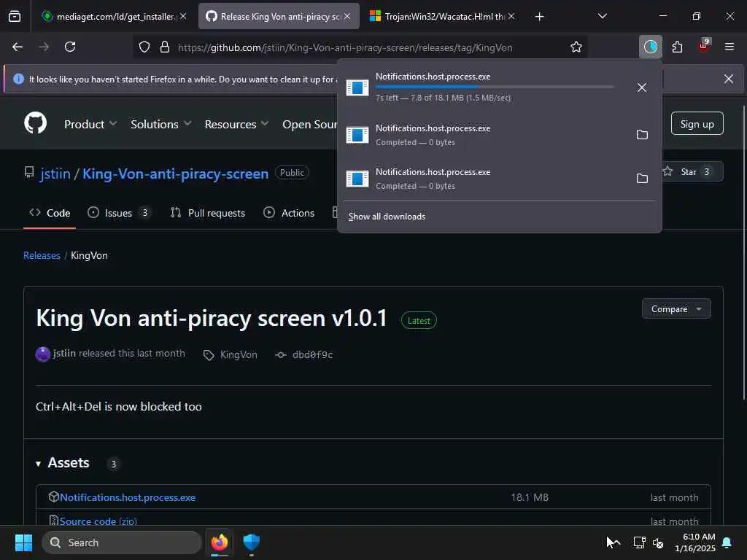Open King-Von-anti-piracy-screen repository link
The height and width of the screenshot is (560, 747).
click(175, 174)
